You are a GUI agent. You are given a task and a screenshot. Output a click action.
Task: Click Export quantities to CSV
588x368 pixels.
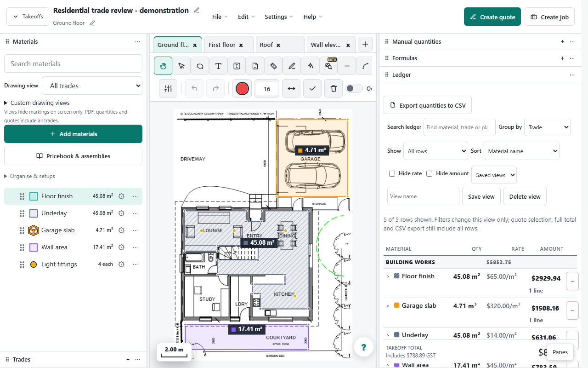point(428,105)
